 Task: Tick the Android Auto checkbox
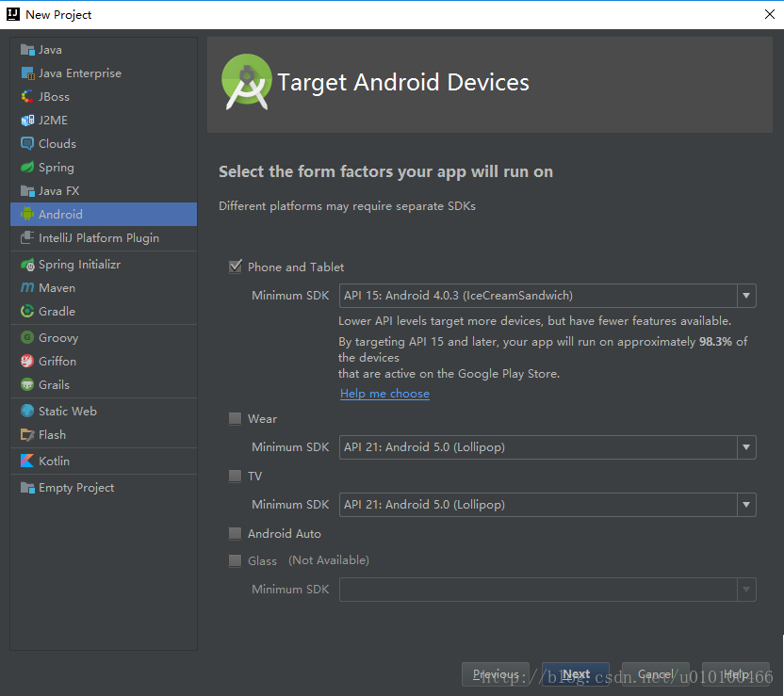236,534
